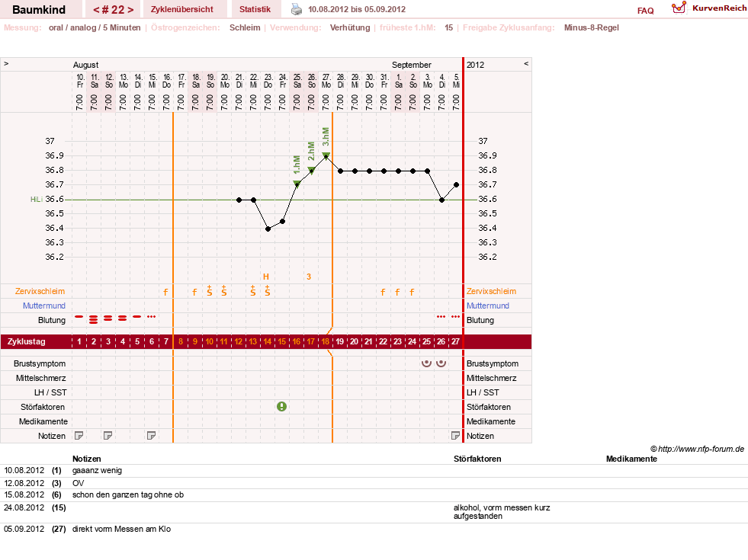Click the 3.hM temperature marker
The image size is (748, 560).
pos(326,155)
